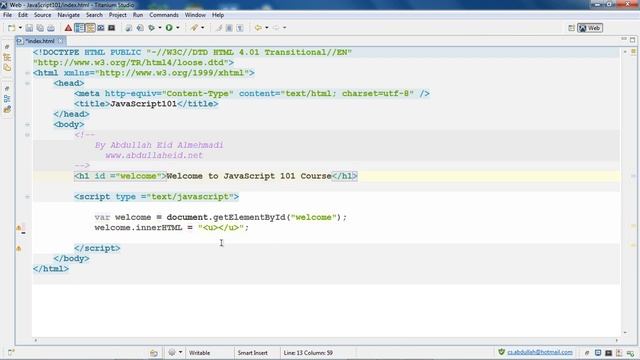Screen dimensions: 640x360
Task: Click the green arrow toolbar icon left of Run
Action: pos(151,28)
